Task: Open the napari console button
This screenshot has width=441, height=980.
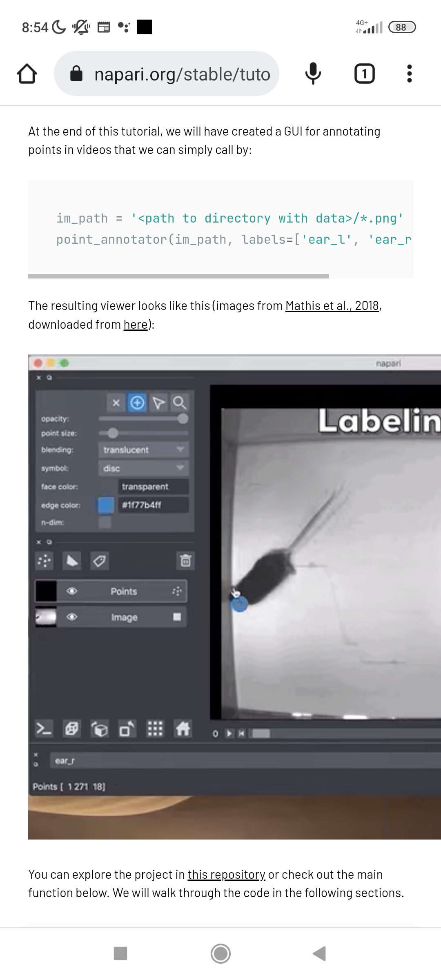Action: point(44,728)
